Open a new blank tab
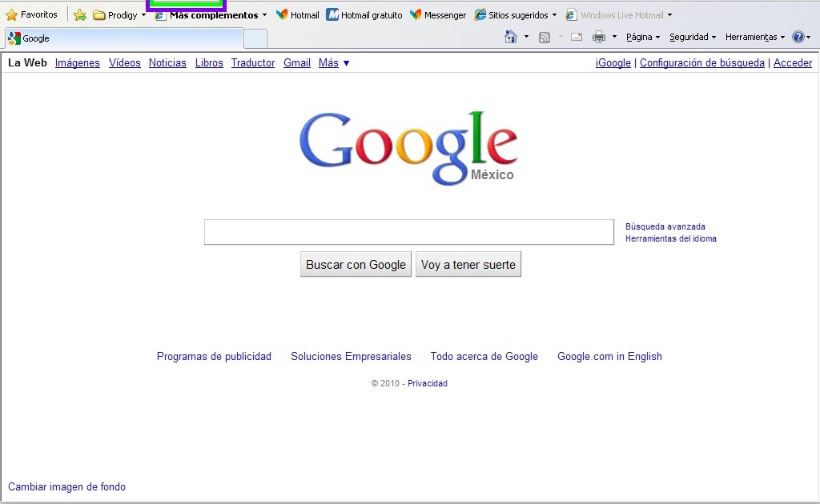 coord(255,39)
